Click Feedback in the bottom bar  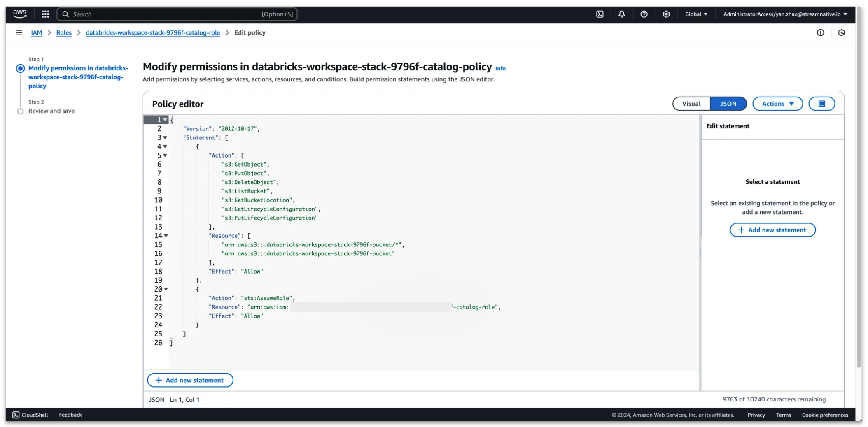pyautogui.click(x=70, y=415)
